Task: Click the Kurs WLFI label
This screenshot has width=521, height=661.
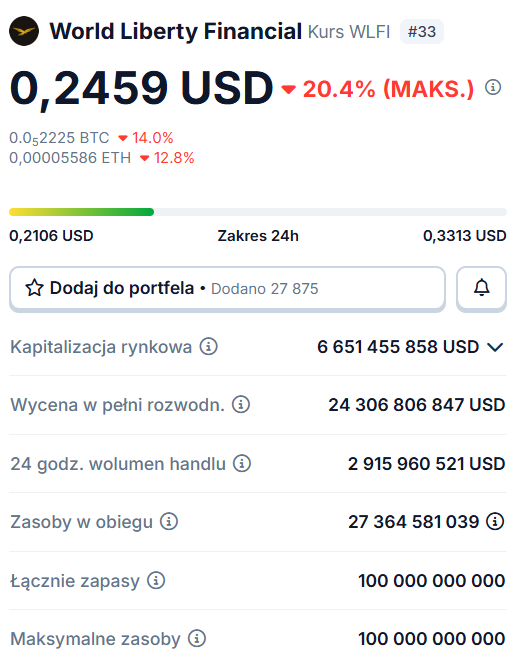Action: pyautogui.click(x=349, y=32)
